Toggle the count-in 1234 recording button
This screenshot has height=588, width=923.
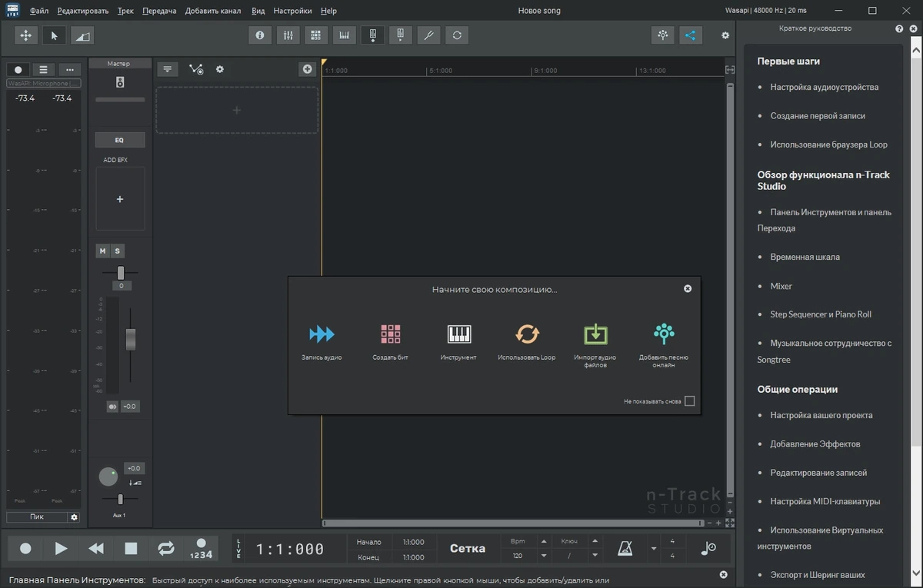click(x=202, y=549)
